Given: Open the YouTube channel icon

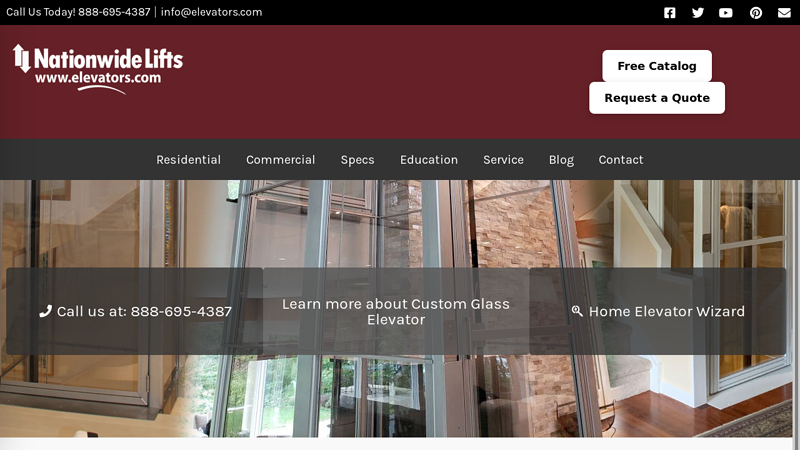Looking at the screenshot, I should [x=726, y=13].
